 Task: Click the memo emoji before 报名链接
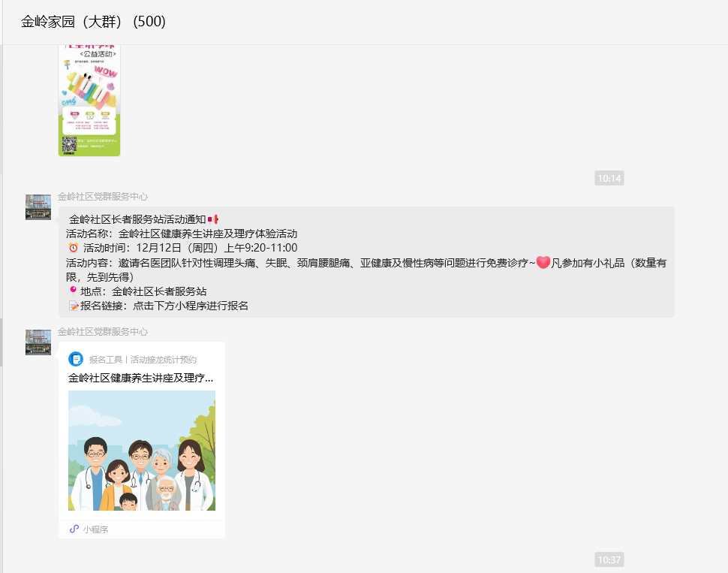pyautogui.click(x=74, y=306)
